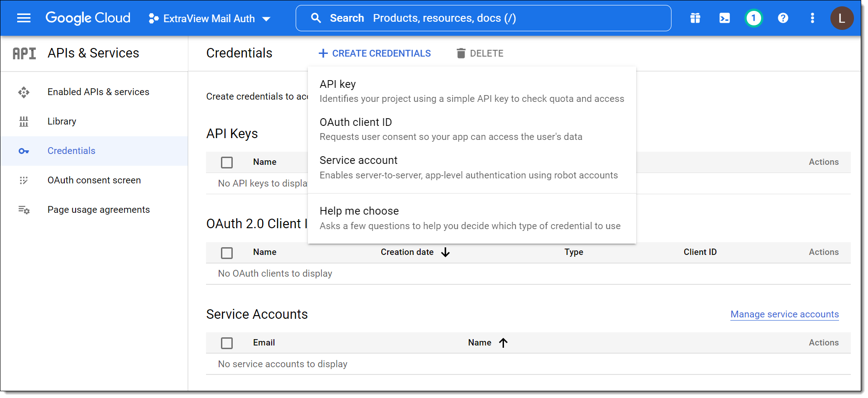
Task: Click the API icon in sidebar header
Action: click(24, 53)
